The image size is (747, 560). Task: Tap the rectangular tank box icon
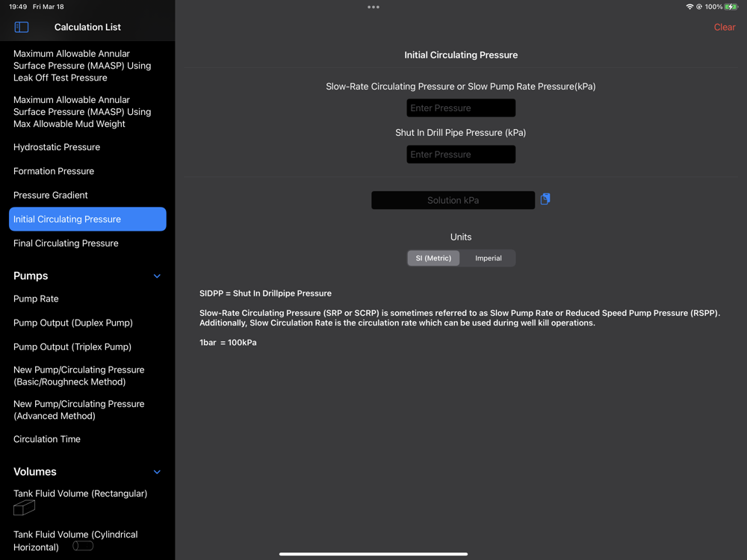point(24,508)
